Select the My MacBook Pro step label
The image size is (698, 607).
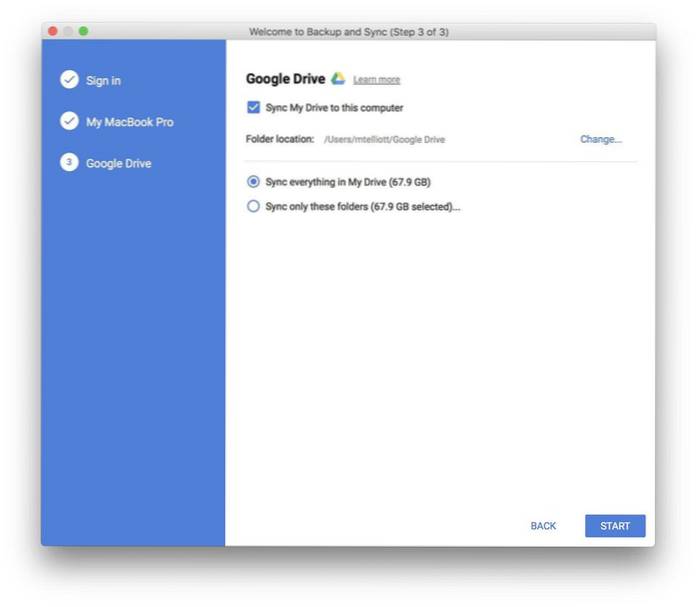129,122
